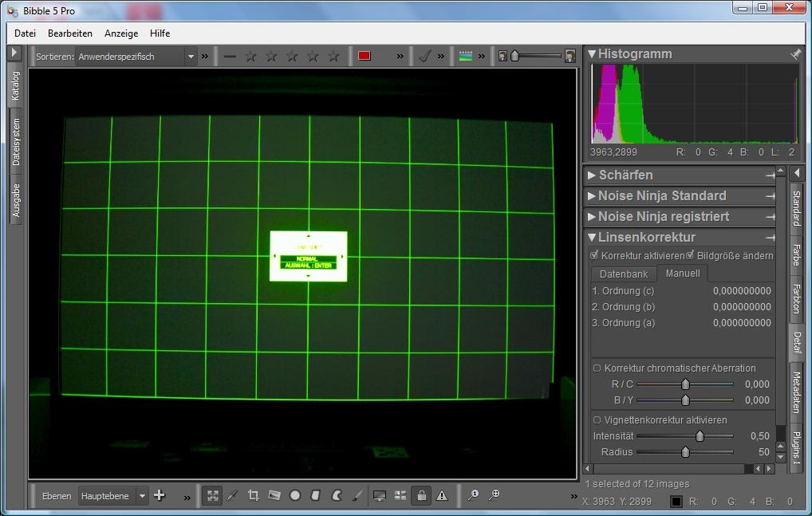Click the Farbe vertical tab

pyautogui.click(x=796, y=254)
